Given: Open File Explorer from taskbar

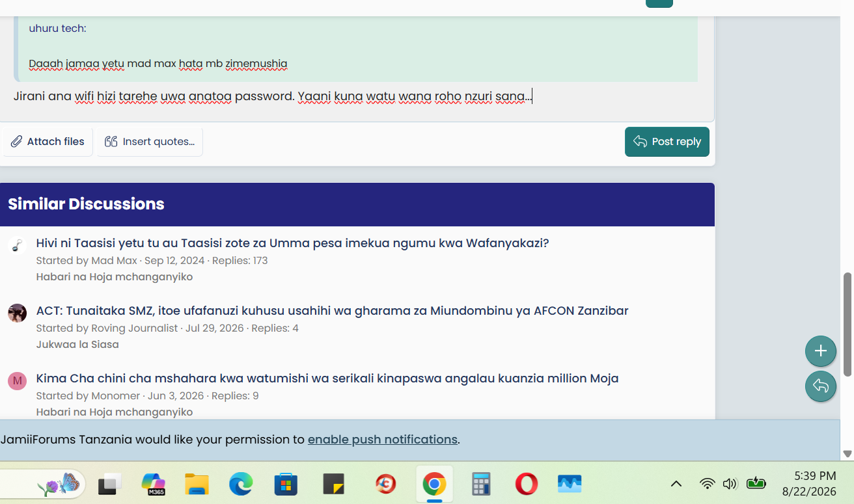Looking at the screenshot, I should coord(197,484).
